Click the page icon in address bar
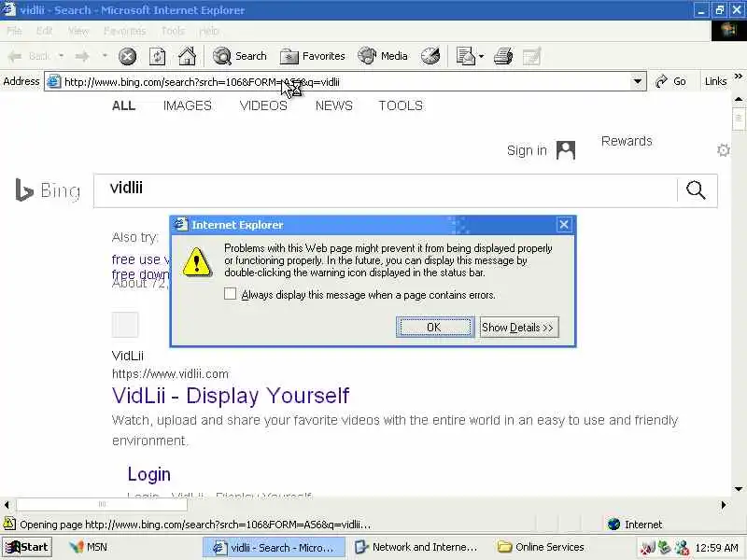The height and width of the screenshot is (560, 747). (54, 82)
